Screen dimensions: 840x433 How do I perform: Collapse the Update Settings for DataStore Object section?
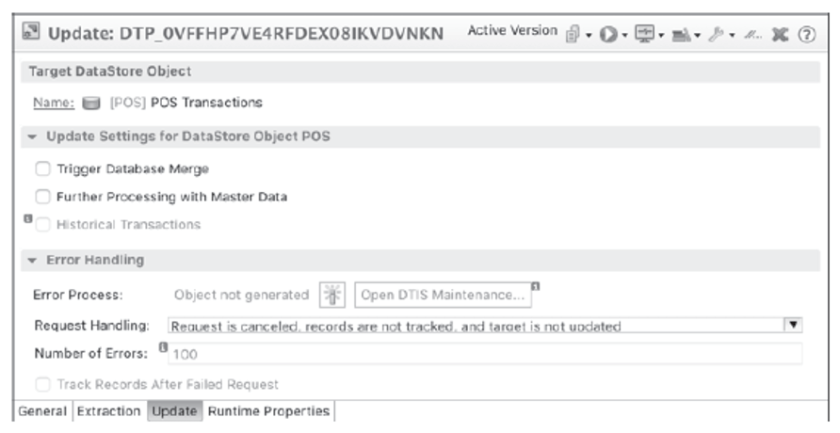(x=32, y=137)
